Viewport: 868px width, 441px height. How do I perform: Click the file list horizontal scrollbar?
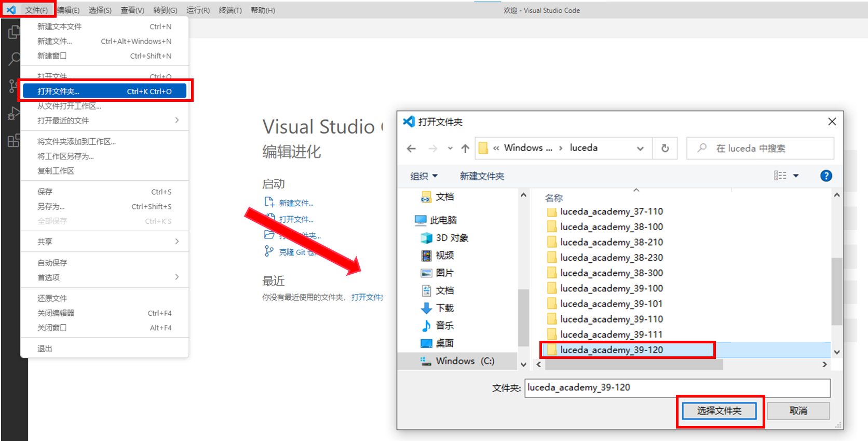click(634, 365)
